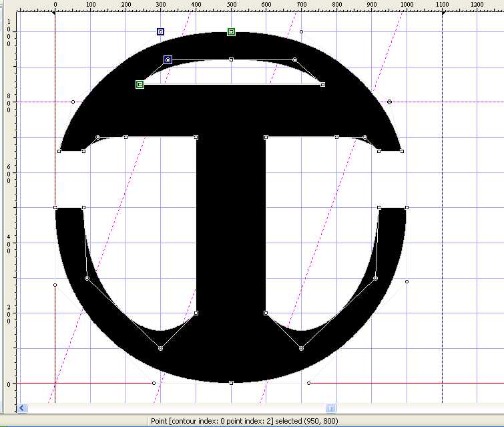Screen dimensions: 504x427
Task: Select the off-curve circle point at top right outside the glyph
Action: (301, 32)
